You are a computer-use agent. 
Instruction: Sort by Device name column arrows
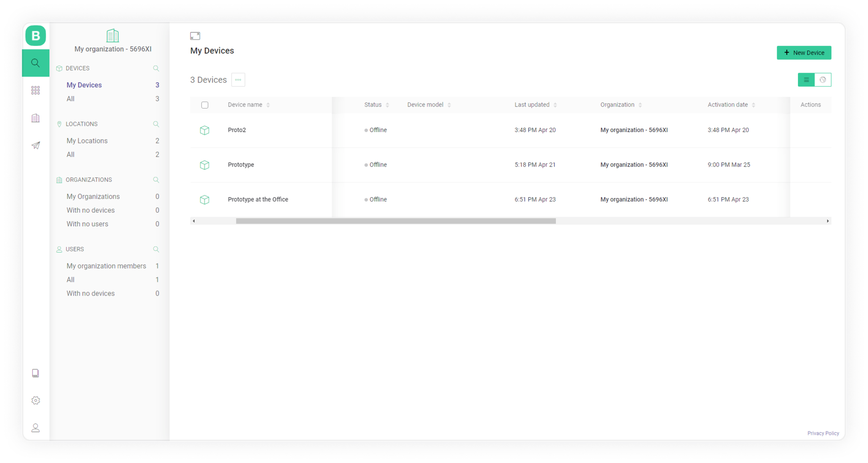coord(268,105)
